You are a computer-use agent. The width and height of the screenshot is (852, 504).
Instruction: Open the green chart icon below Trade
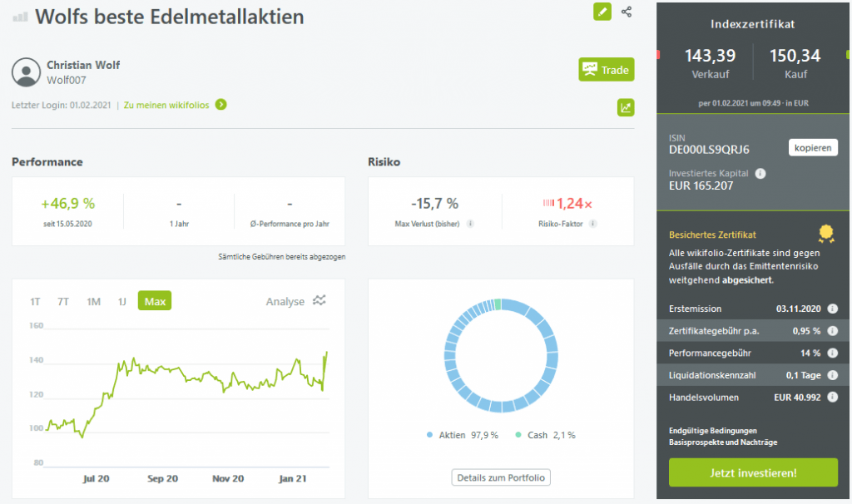pos(626,107)
